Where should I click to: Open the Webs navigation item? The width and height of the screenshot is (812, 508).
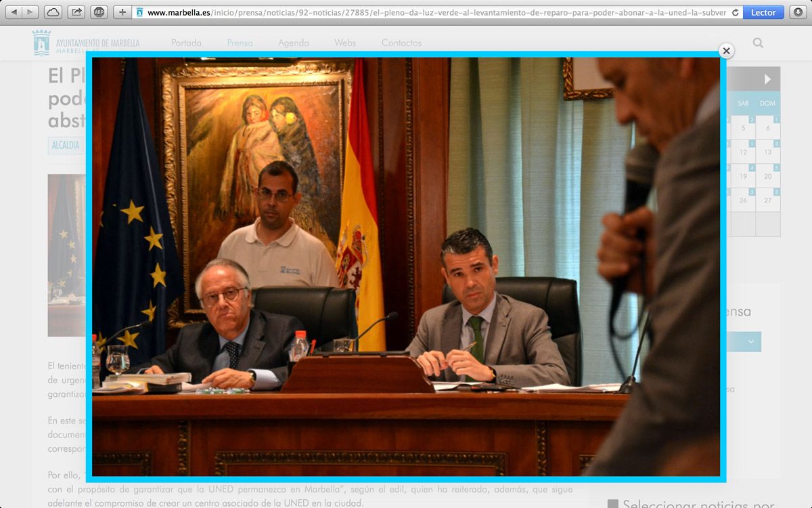[345, 43]
